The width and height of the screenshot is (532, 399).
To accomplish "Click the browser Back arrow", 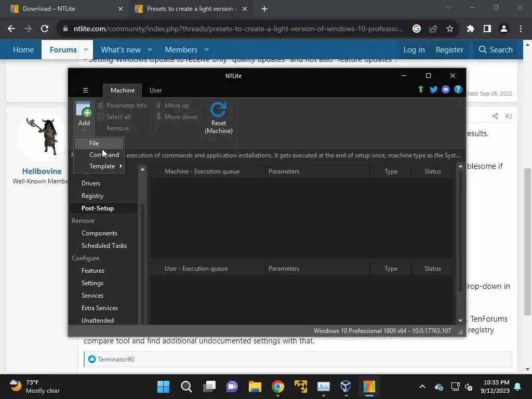I will (x=11, y=29).
